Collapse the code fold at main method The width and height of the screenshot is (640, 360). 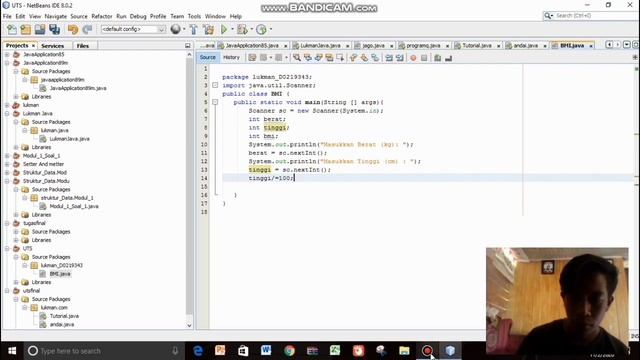[x=215, y=102]
